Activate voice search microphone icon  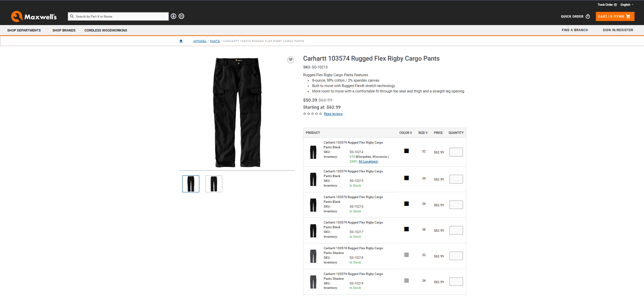coord(174,16)
